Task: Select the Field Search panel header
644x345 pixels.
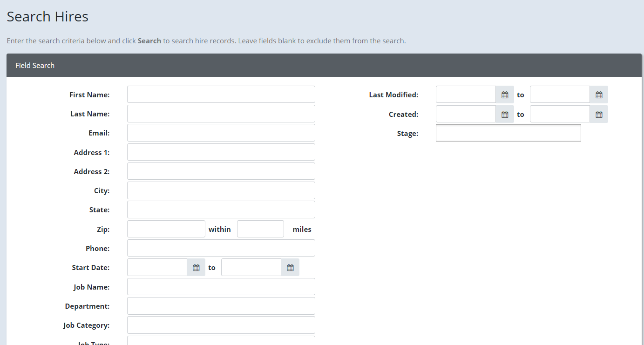Action: pyautogui.click(x=35, y=65)
